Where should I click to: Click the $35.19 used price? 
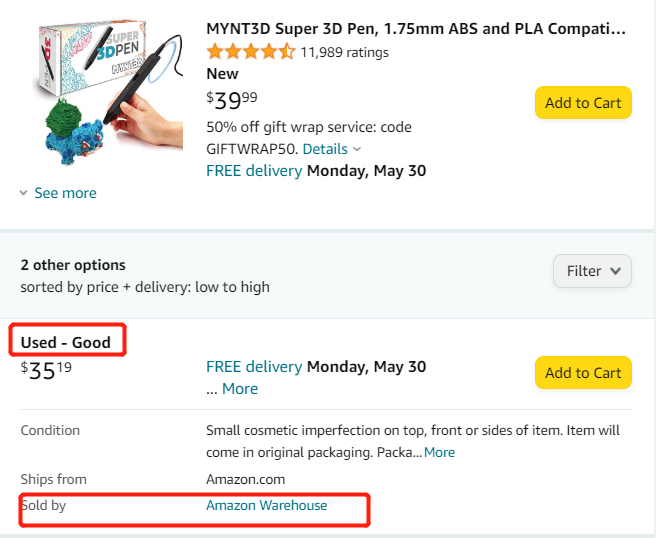46,369
